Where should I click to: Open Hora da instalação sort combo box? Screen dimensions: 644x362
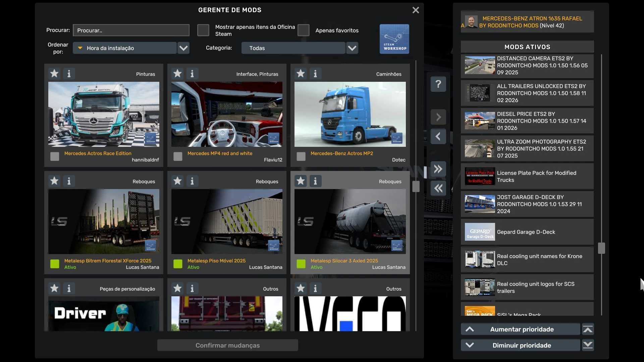[125, 48]
